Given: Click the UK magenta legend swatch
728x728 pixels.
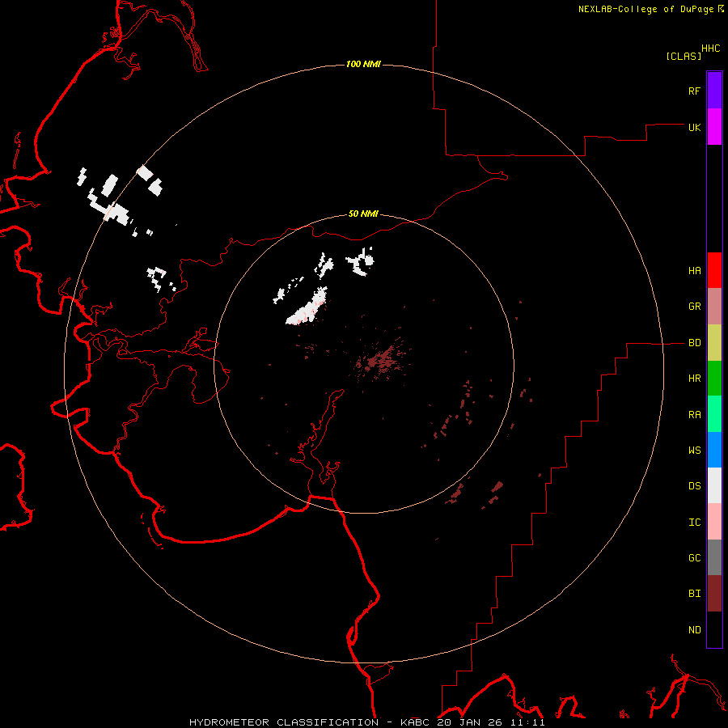Looking at the screenshot, I should click(x=714, y=127).
